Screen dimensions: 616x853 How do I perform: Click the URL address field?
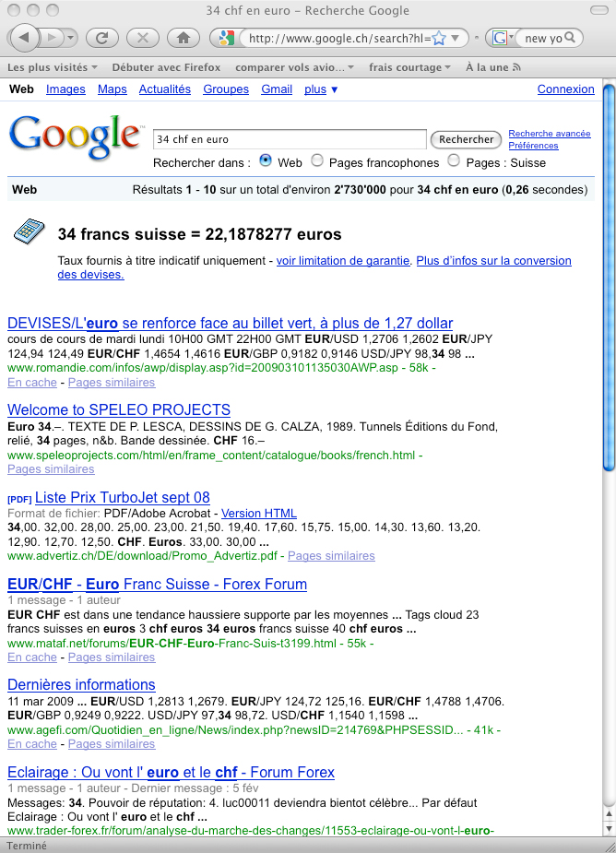[339, 38]
